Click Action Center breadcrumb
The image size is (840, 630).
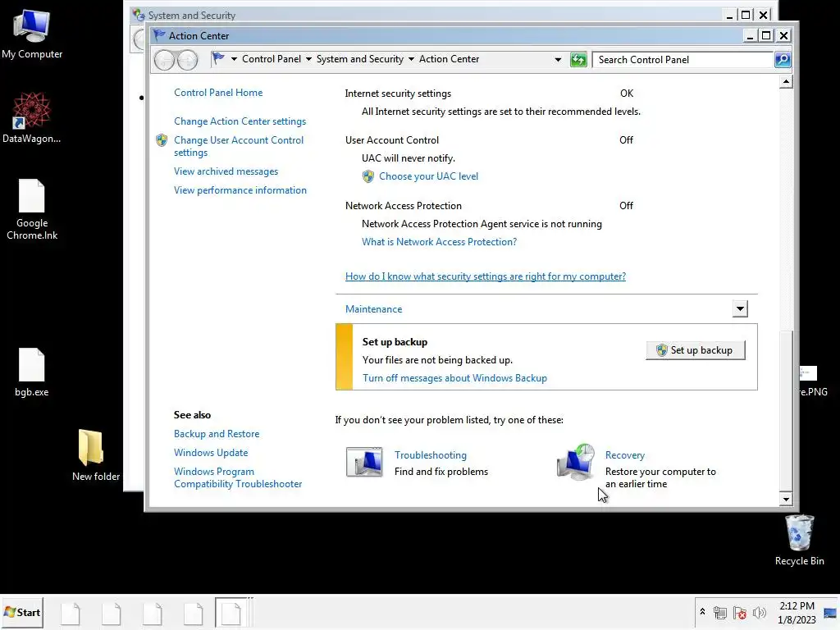tap(449, 59)
